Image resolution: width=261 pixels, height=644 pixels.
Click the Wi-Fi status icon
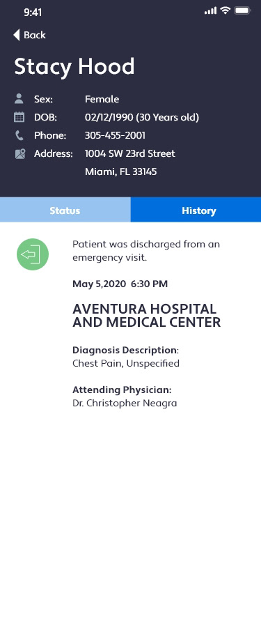click(226, 11)
